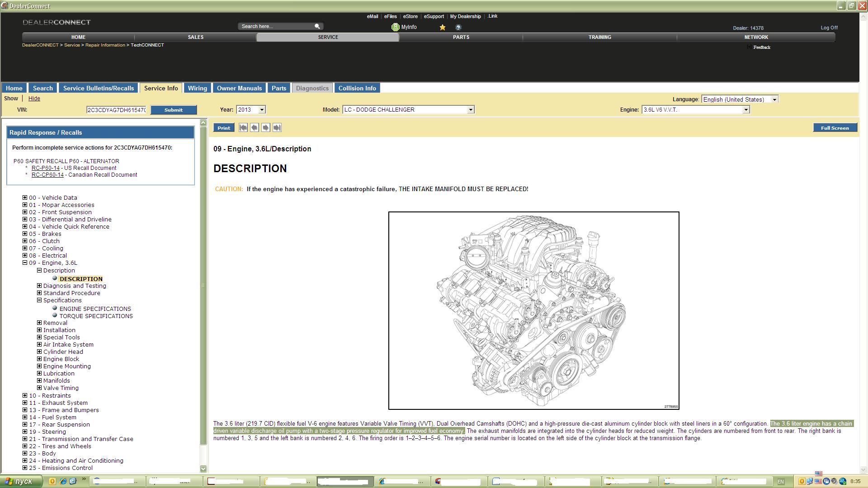Open the Search tab
The height and width of the screenshot is (488, 868).
43,88
